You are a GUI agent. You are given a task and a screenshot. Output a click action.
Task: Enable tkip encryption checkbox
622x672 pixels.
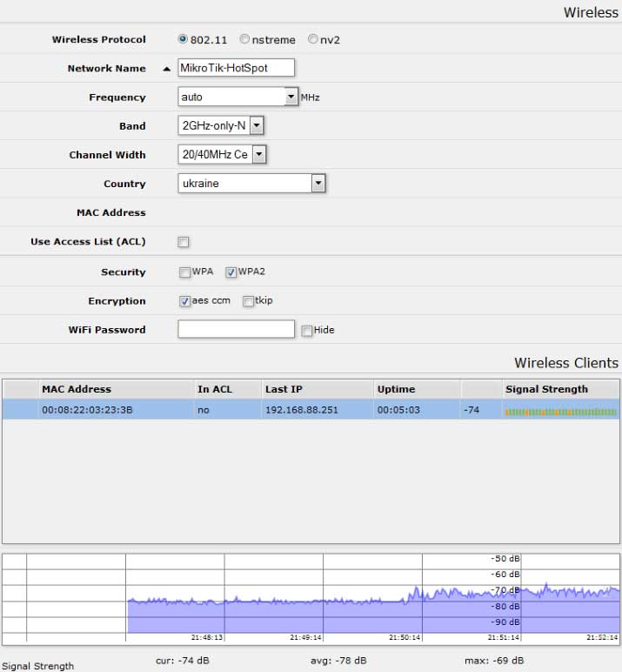(x=248, y=301)
